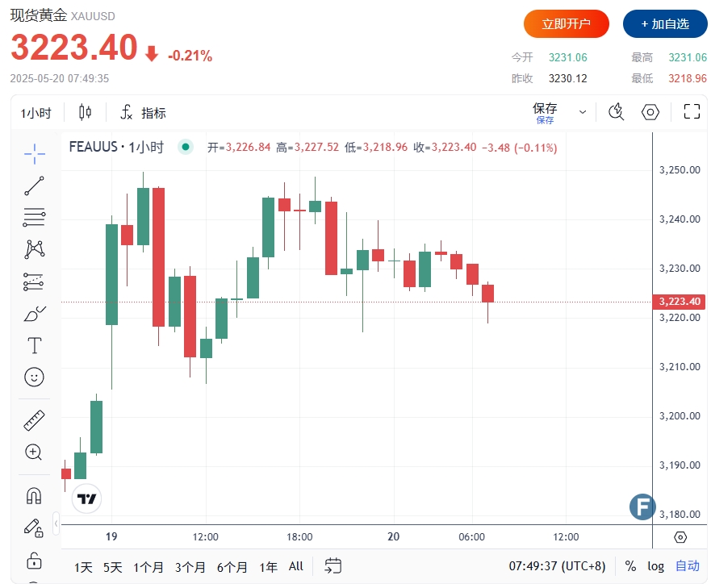Open the go-to-date calendar icon

point(333,566)
